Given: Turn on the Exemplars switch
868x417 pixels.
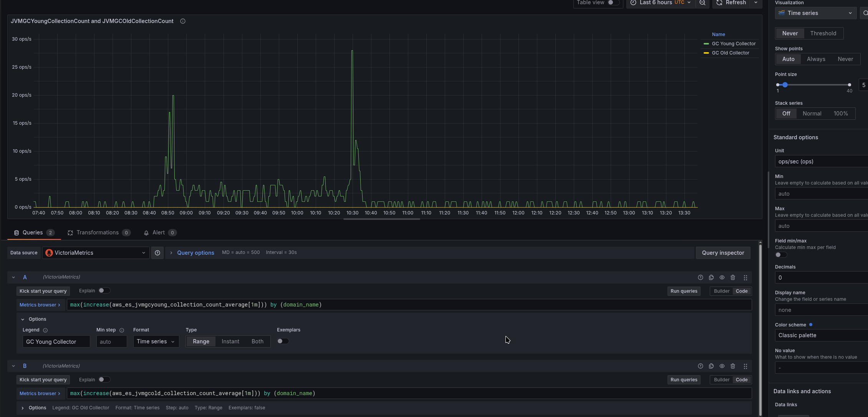Looking at the screenshot, I should pyautogui.click(x=283, y=341).
